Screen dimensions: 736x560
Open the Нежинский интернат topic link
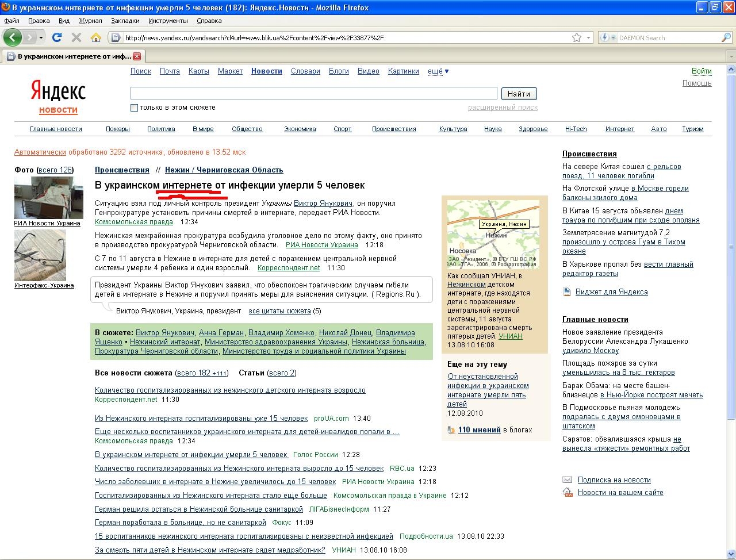pyautogui.click(x=165, y=342)
